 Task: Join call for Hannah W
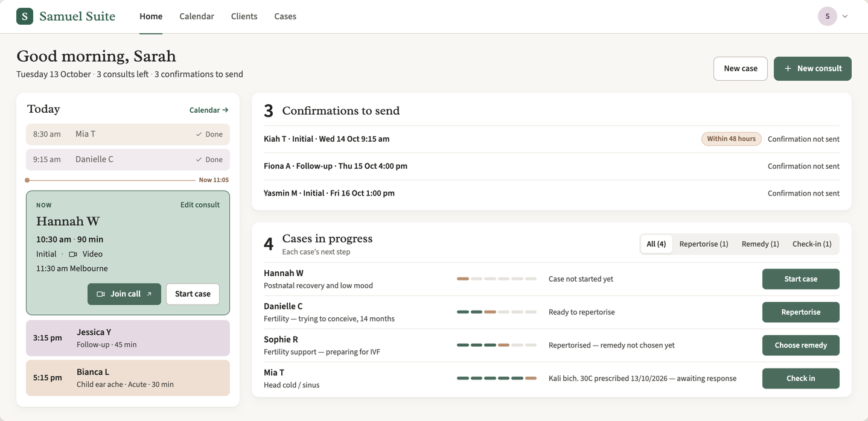(x=124, y=294)
